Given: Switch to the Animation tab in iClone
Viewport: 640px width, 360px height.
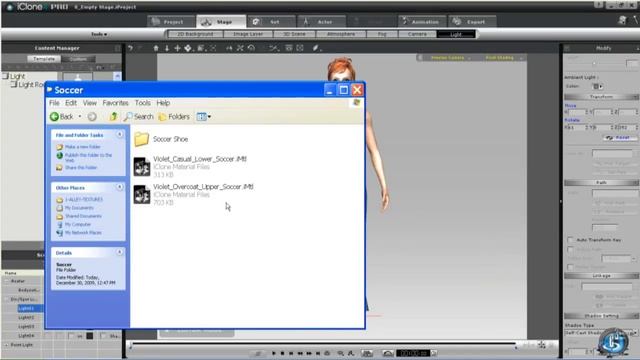Looking at the screenshot, I should coord(422,22).
